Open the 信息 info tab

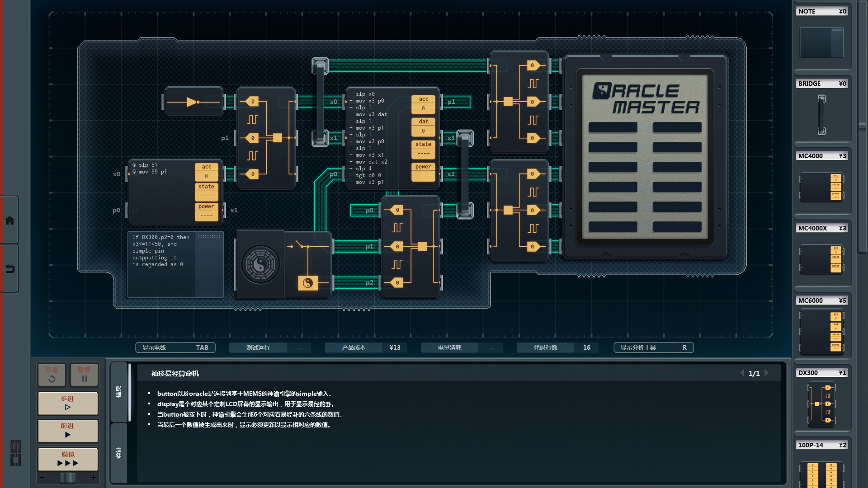119,391
